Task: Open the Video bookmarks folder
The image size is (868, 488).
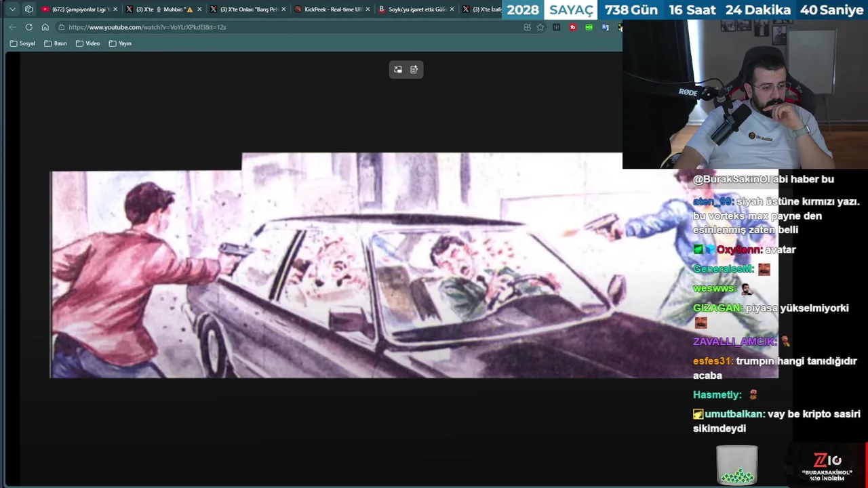Action: tap(88, 43)
